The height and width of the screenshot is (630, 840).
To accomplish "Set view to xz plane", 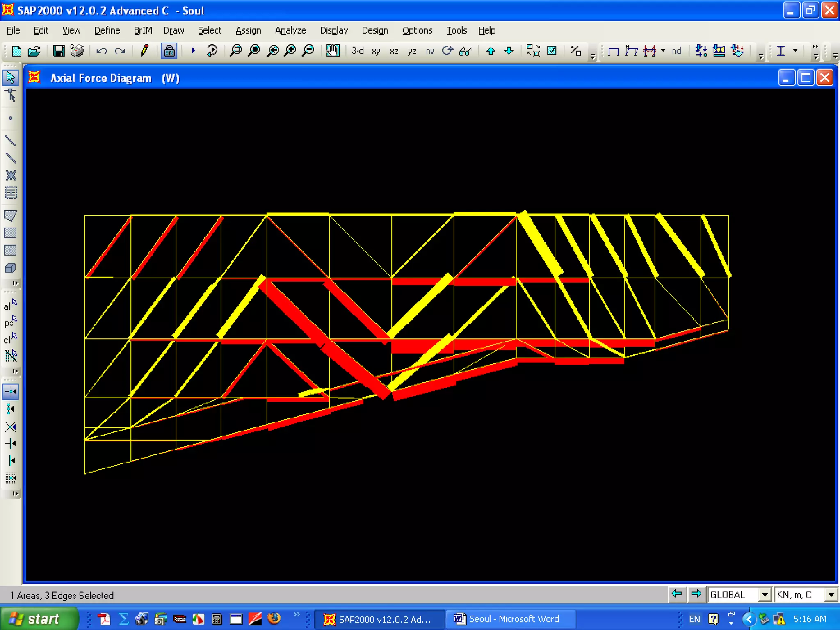I will 394,51.
